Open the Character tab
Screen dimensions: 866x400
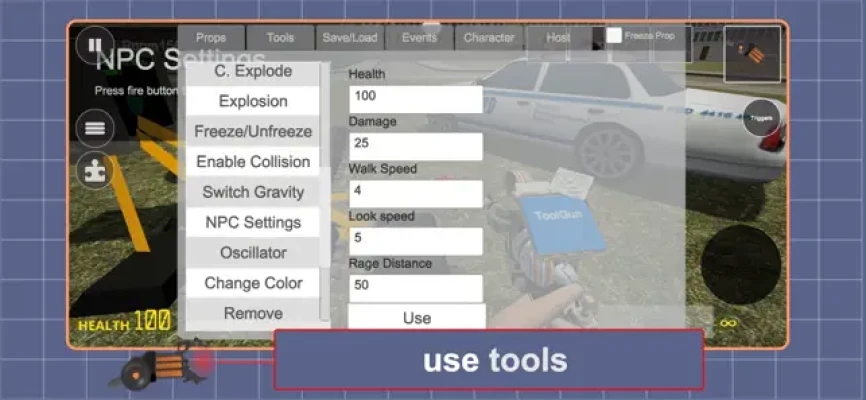(x=489, y=38)
